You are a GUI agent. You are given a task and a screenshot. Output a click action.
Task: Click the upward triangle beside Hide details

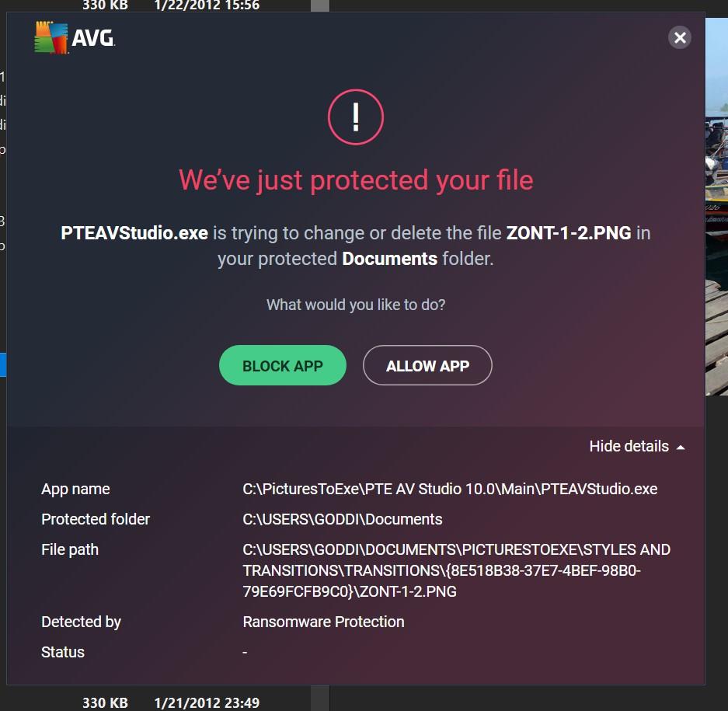(681, 448)
